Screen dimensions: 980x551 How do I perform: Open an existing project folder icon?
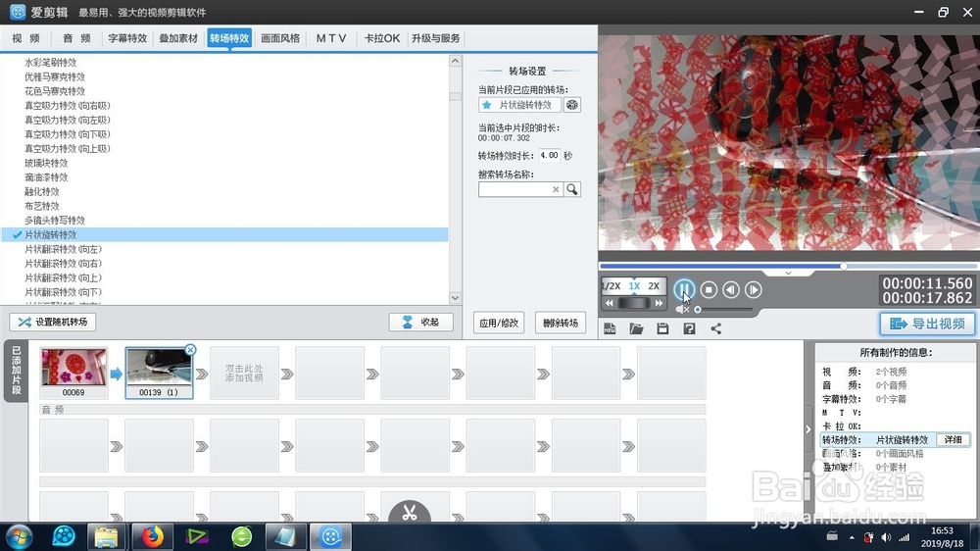pyautogui.click(x=636, y=329)
